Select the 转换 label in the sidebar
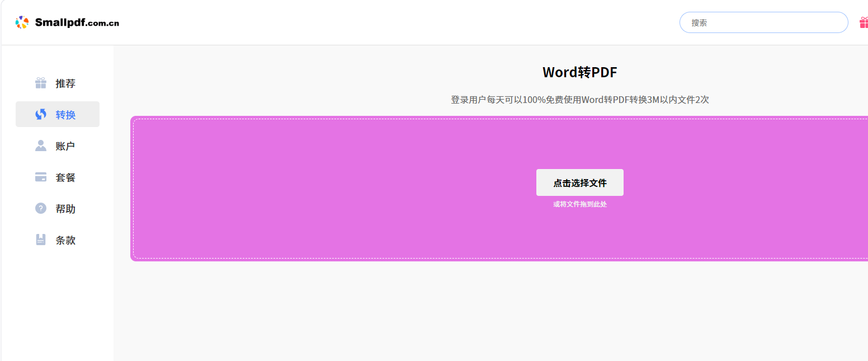This screenshot has height=361, width=868. (x=65, y=115)
